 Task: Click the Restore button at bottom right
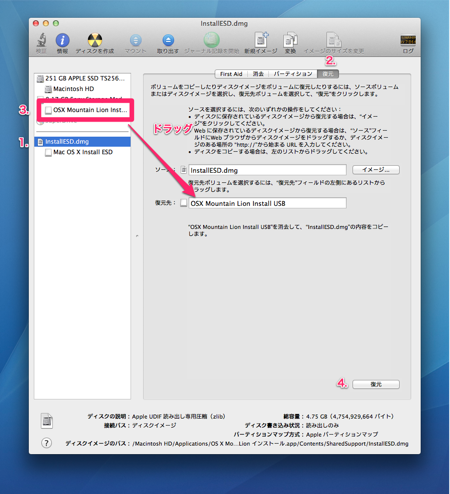coord(376,384)
